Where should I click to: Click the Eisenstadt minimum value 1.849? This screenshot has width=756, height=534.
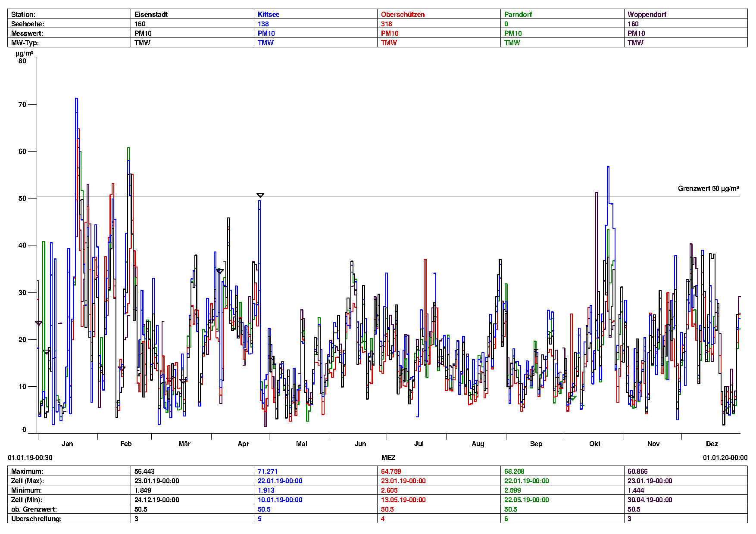coord(143,491)
